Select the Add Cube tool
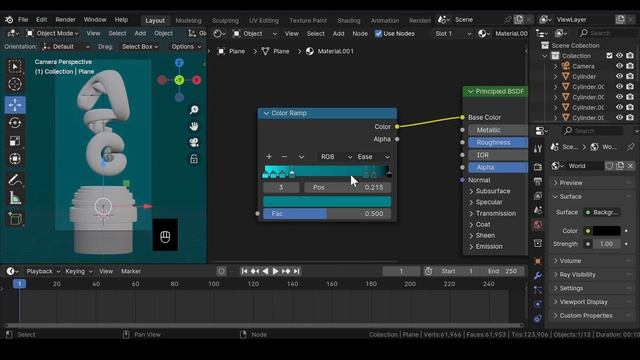 pyautogui.click(x=15, y=219)
